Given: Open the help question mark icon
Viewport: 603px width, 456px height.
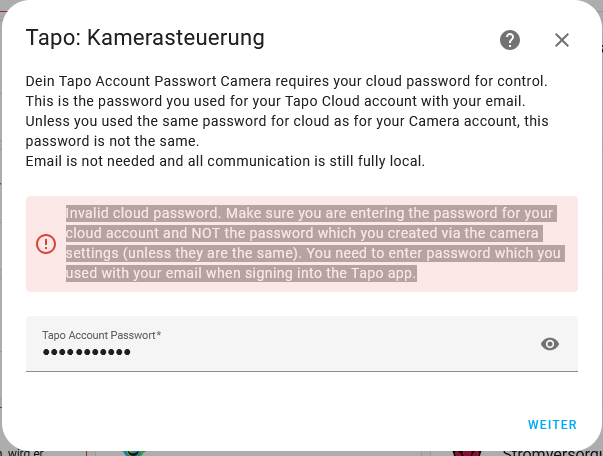Looking at the screenshot, I should (x=510, y=40).
